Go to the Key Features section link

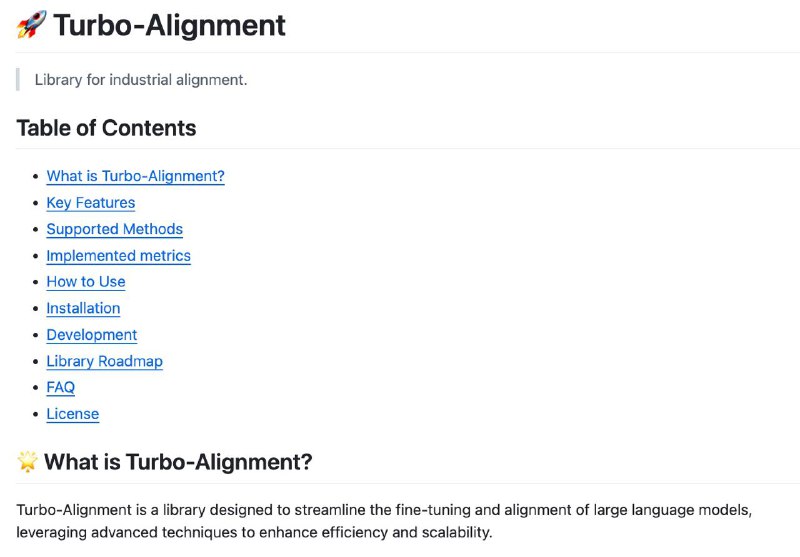click(91, 202)
